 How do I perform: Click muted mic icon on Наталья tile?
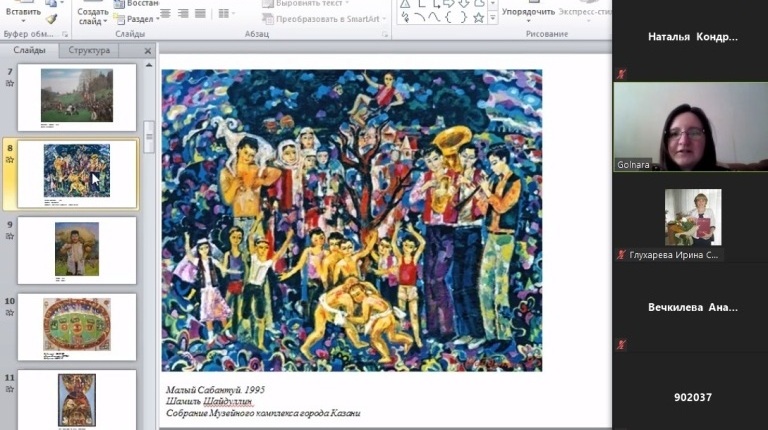tap(621, 74)
